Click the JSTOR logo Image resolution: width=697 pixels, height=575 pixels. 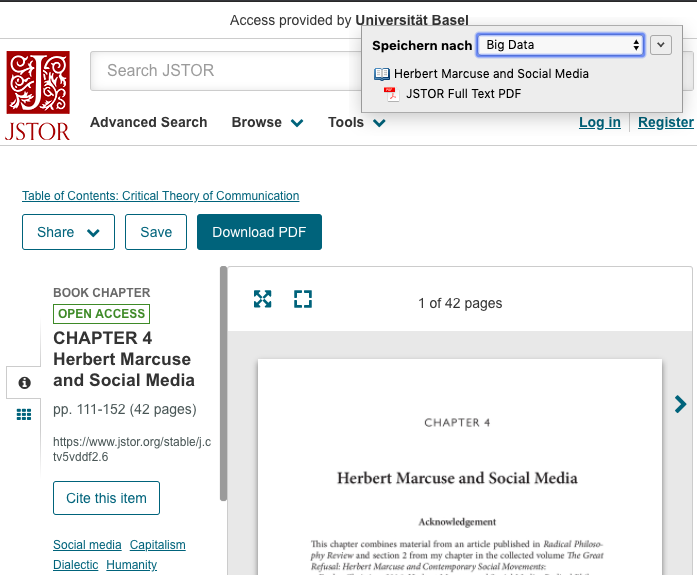38,96
